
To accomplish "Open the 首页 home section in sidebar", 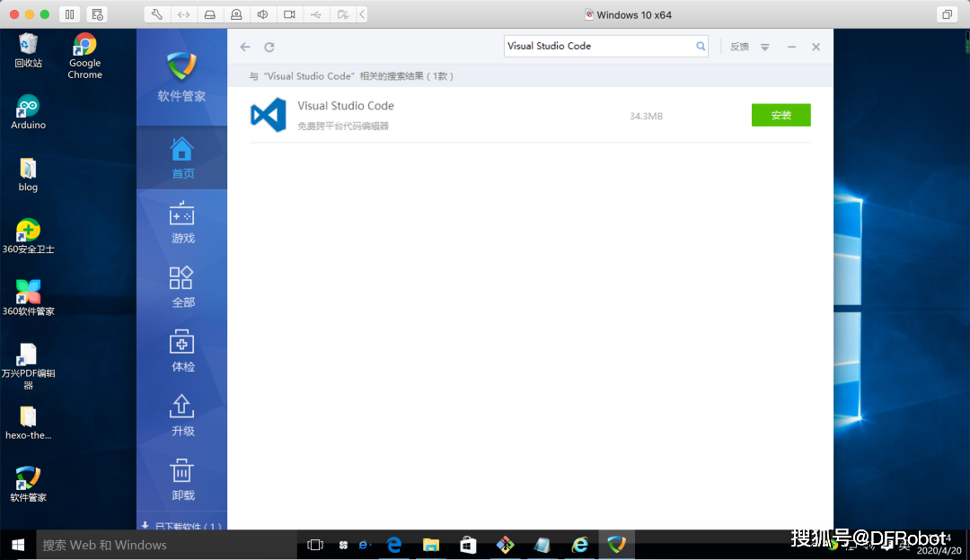I will tap(181, 158).
